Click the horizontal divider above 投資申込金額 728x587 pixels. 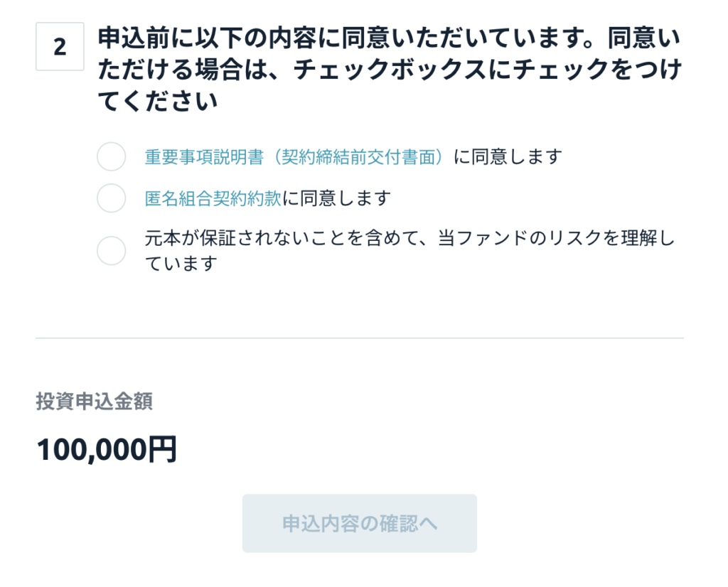(x=359, y=338)
